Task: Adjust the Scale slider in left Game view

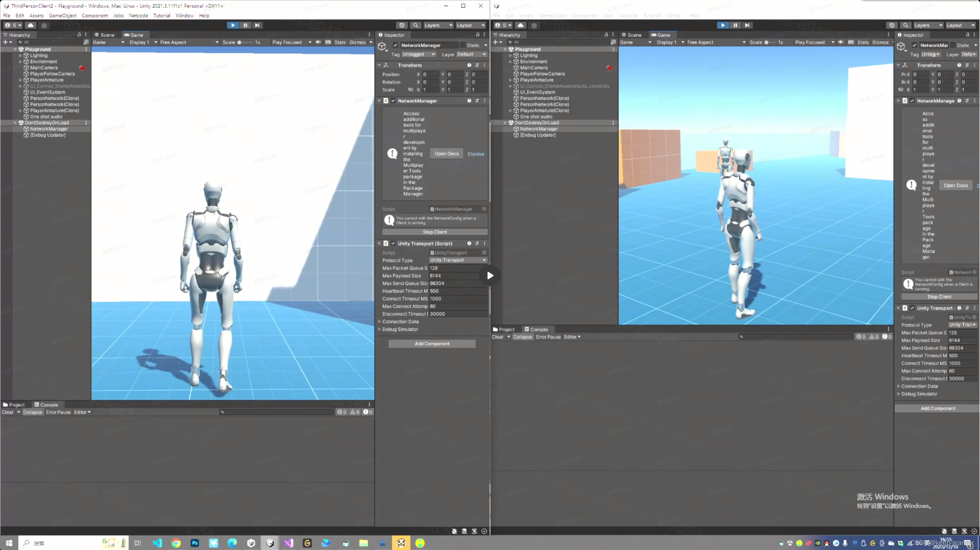Action: coord(240,42)
